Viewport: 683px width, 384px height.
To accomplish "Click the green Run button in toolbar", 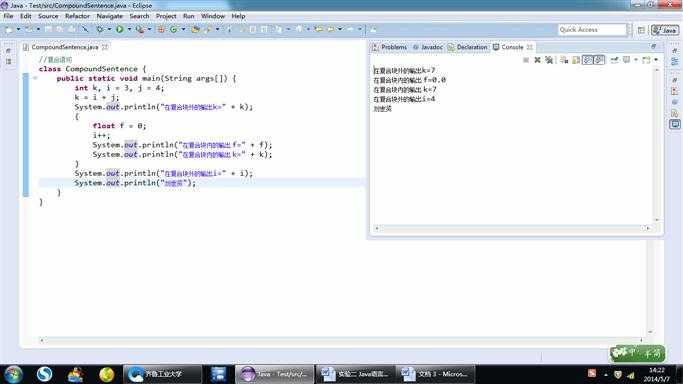I will tap(119, 29).
